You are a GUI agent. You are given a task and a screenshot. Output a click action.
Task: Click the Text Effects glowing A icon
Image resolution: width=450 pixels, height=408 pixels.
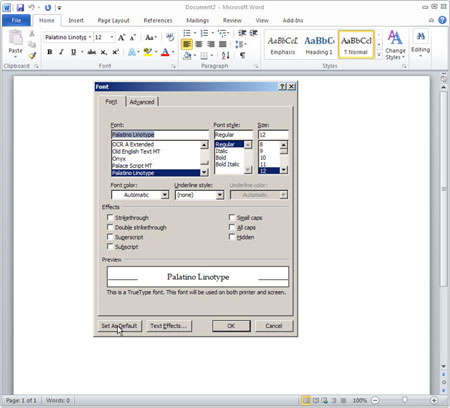point(132,52)
